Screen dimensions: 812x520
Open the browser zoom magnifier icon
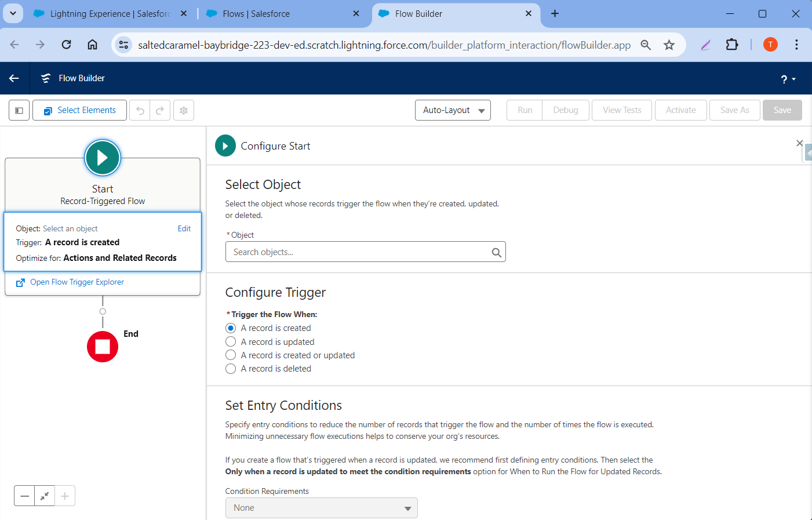click(646, 45)
